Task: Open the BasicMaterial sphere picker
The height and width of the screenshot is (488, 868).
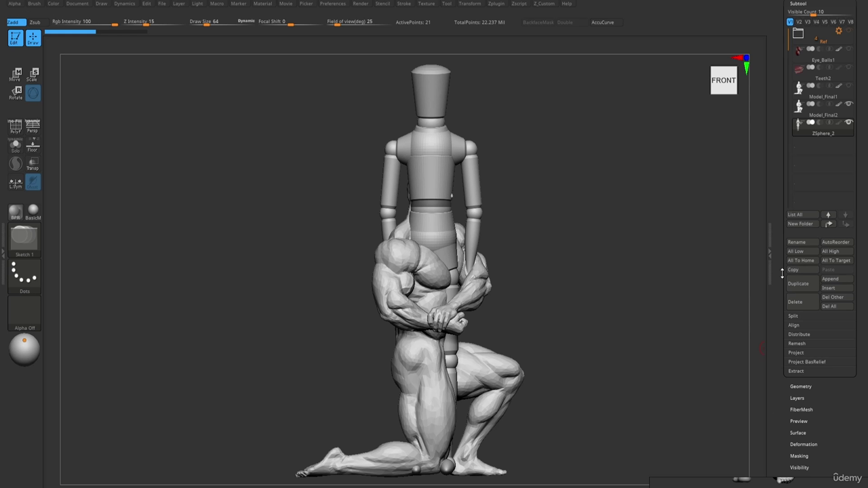Action: click(33, 212)
